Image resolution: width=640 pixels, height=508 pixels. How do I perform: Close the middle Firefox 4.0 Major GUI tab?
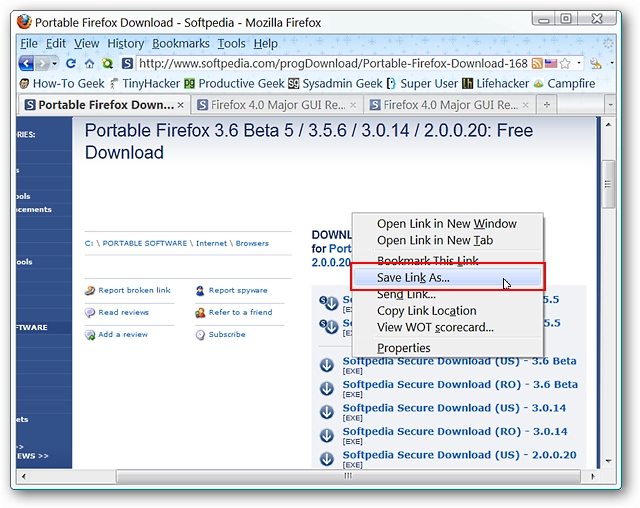click(353, 105)
